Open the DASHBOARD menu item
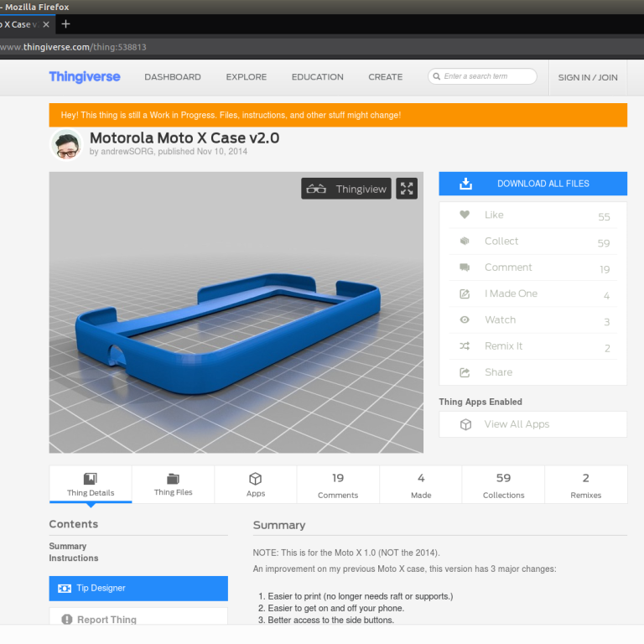 click(x=173, y=77)
